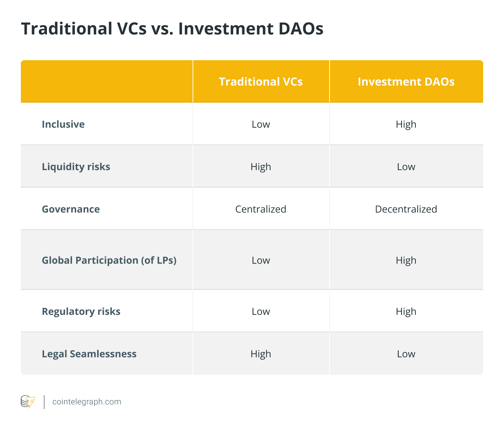Screen dimensions: 504x430
Task: Select the Liquidity risks row label
Action: pos(76,167)
